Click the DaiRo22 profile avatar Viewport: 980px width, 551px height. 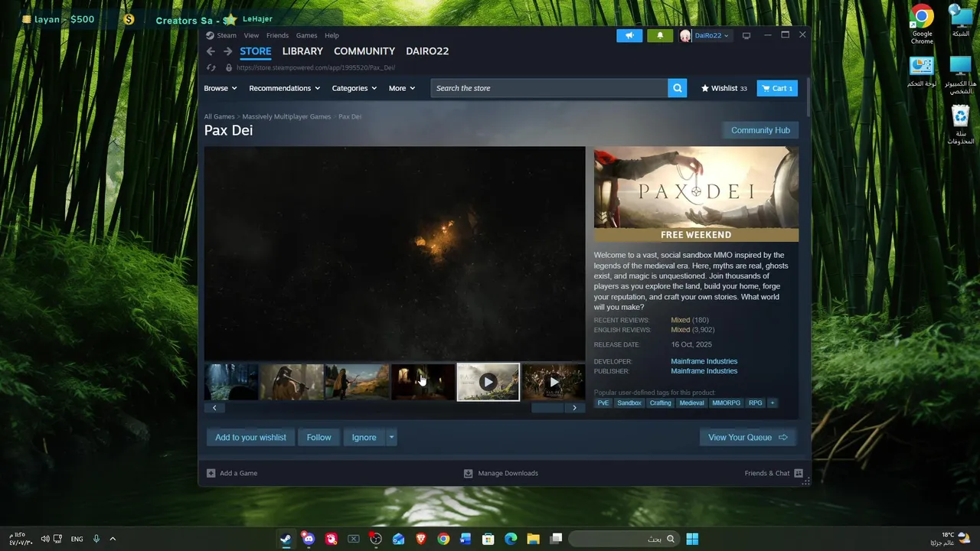pos(685,36)
